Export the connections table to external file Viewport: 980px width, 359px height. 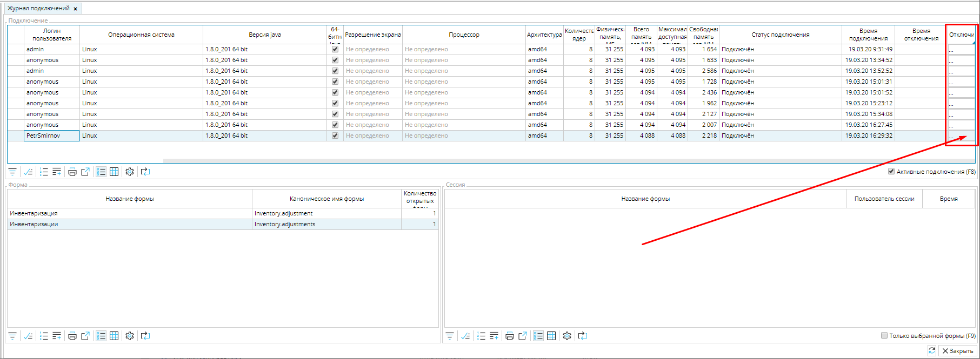coord(85,172)
